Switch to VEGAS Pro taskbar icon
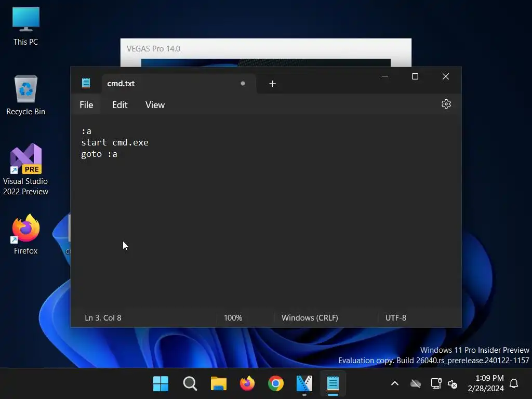 pos(304,384)
